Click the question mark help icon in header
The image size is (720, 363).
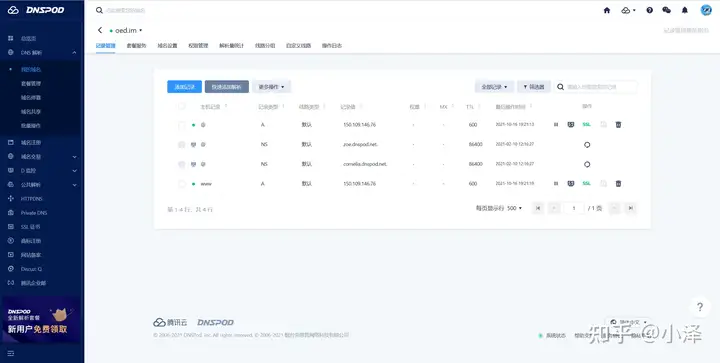tap(649, 10)
